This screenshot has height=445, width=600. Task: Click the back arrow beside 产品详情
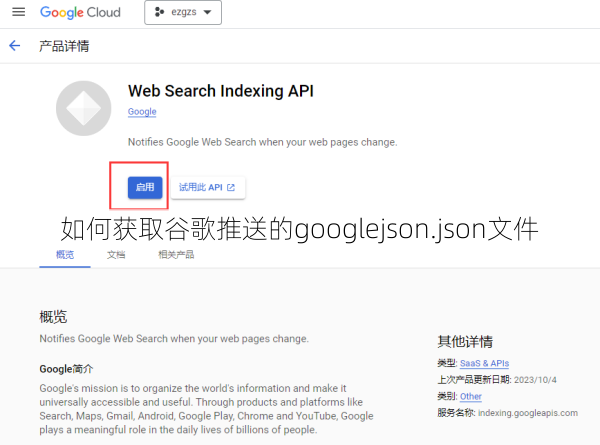point(15,46)
